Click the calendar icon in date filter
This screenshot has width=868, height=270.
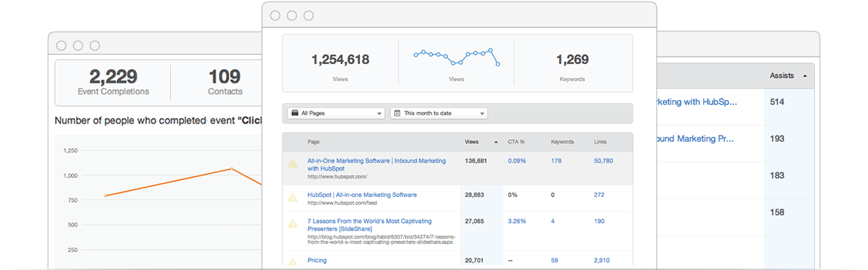tap(397, 113)
